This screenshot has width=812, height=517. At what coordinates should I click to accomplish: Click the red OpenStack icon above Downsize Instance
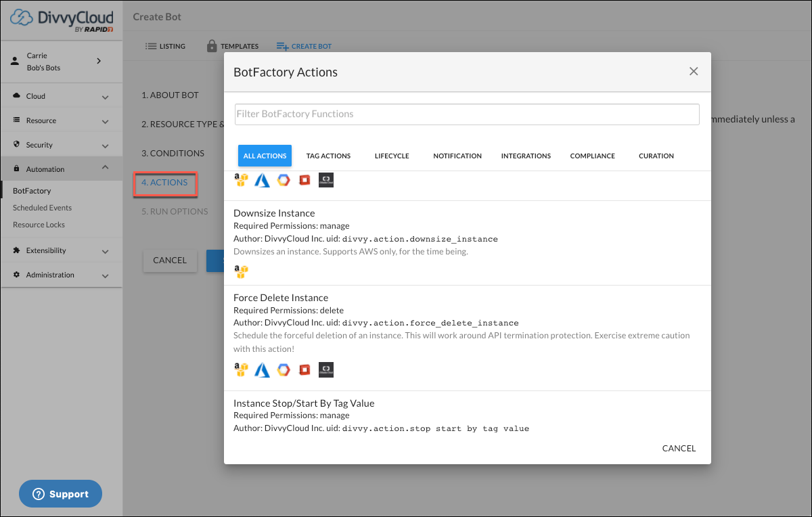tap(304, 180)
